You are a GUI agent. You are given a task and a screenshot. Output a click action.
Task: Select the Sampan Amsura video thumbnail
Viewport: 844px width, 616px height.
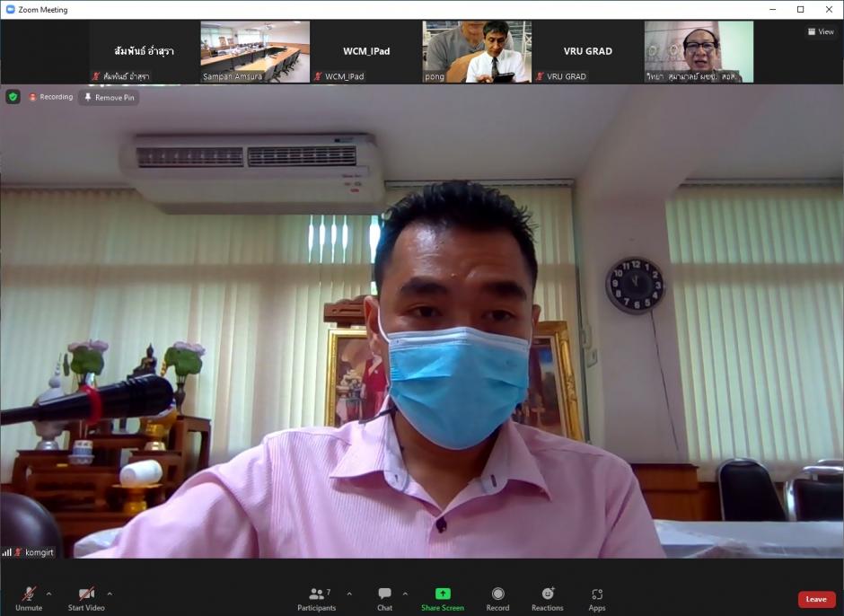click(x=255, y=52)
